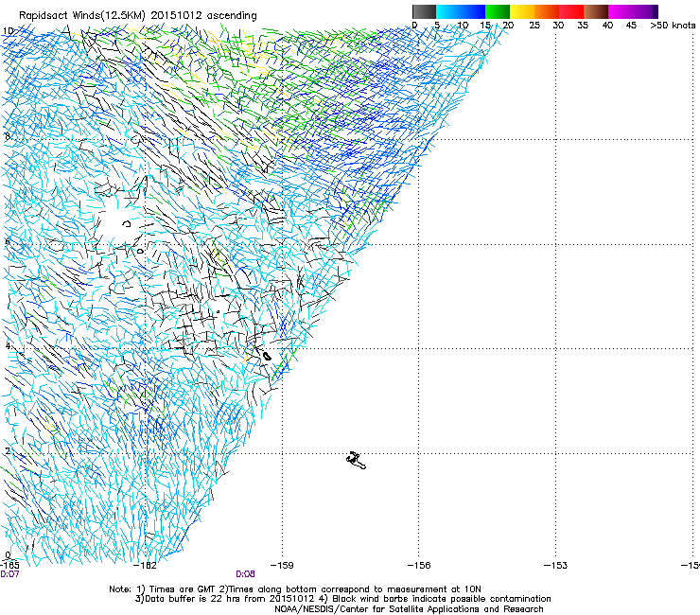Viewport: 700px width, 615px height.
Task: Click the longitude label '-153'
Action: [555, 566]
